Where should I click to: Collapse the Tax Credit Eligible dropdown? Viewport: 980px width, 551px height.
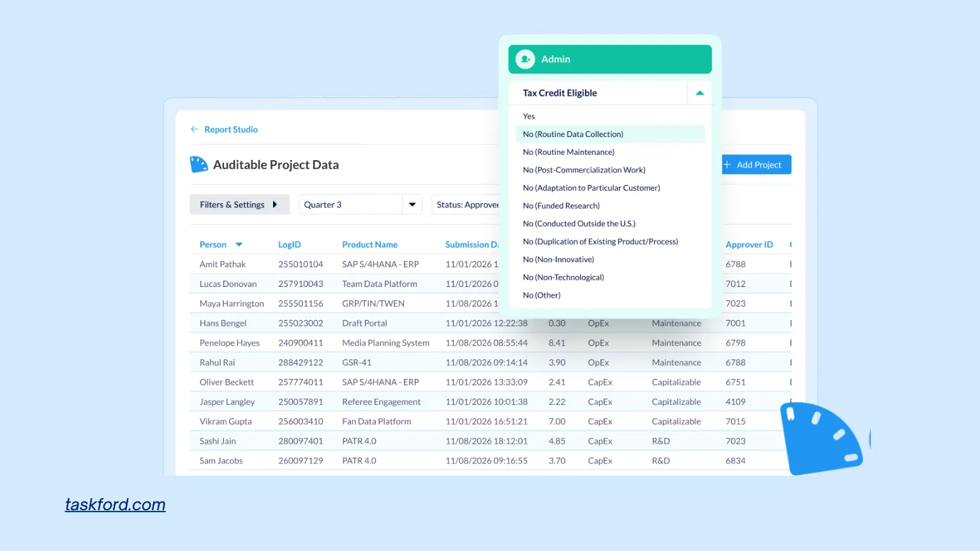coord(699,93)
